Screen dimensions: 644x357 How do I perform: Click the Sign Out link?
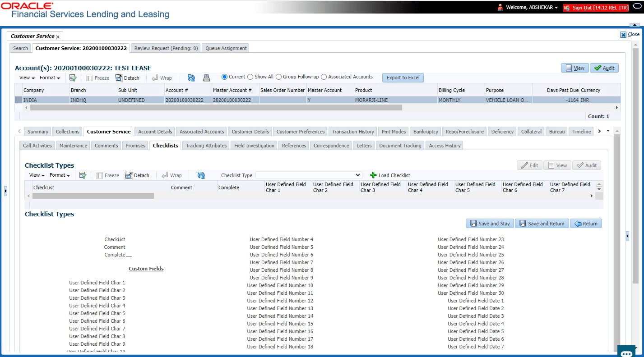tap(596, 8)
